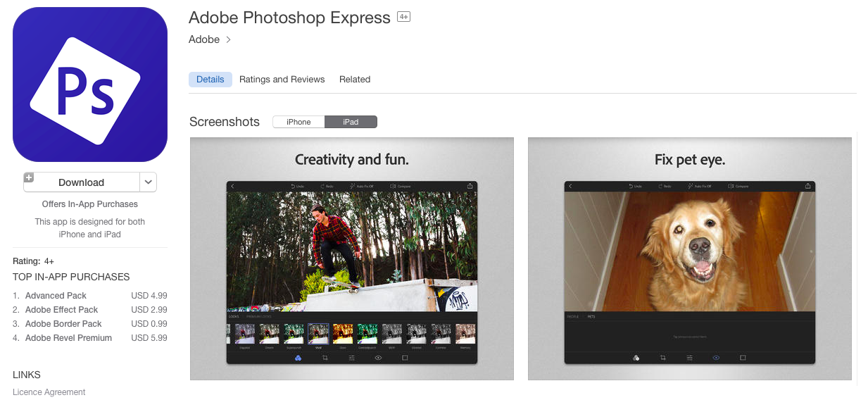Switch to the Ratings and Reviews tab
The width and height of the screenshot is (868, 400).
click(x=282, y=80)
